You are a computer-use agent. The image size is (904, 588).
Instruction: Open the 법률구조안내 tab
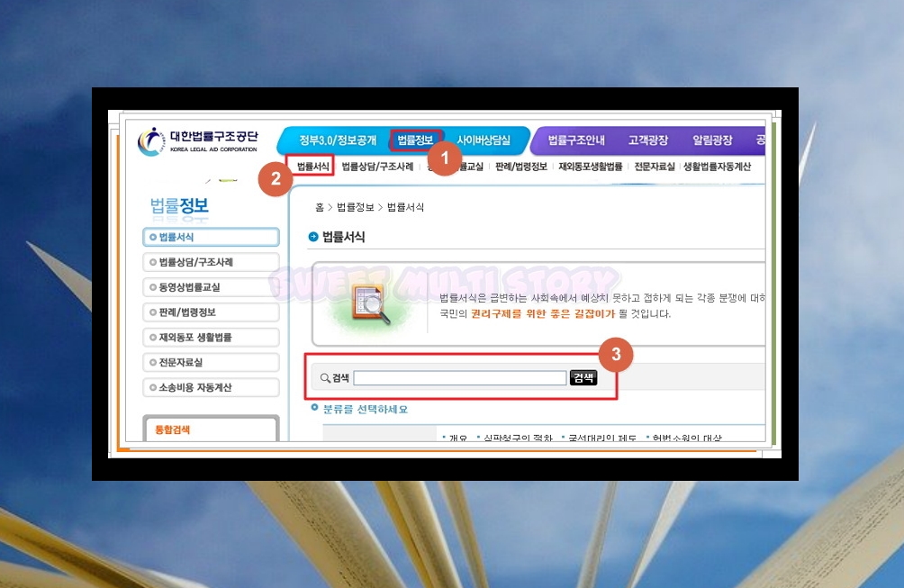pyautogui.click(x=576, y=140)
